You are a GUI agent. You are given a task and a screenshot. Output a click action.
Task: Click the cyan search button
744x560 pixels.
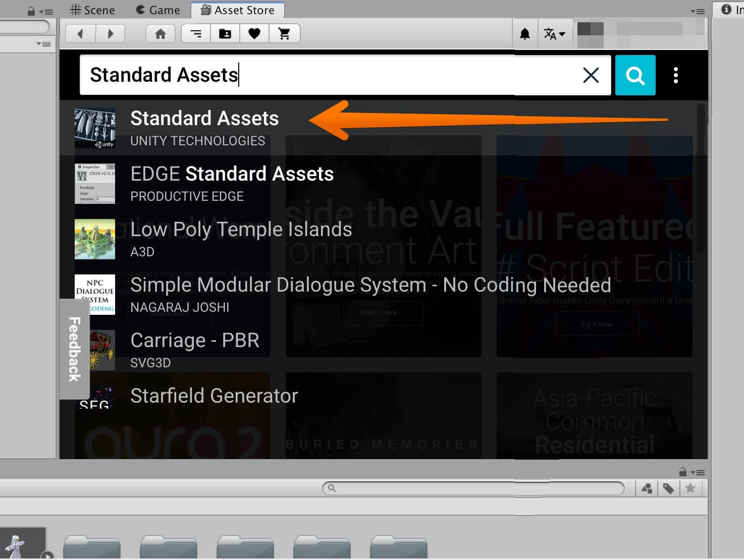tap(635, 75)
